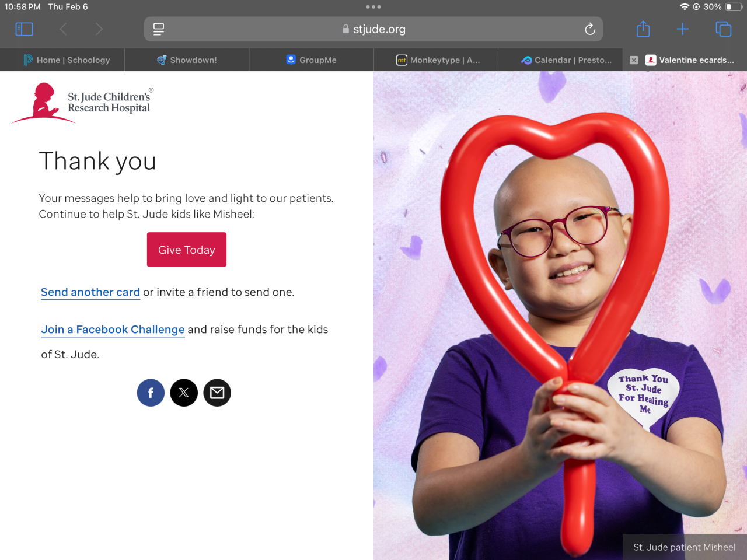Show the tab overview icon

(x=723, y=29)
